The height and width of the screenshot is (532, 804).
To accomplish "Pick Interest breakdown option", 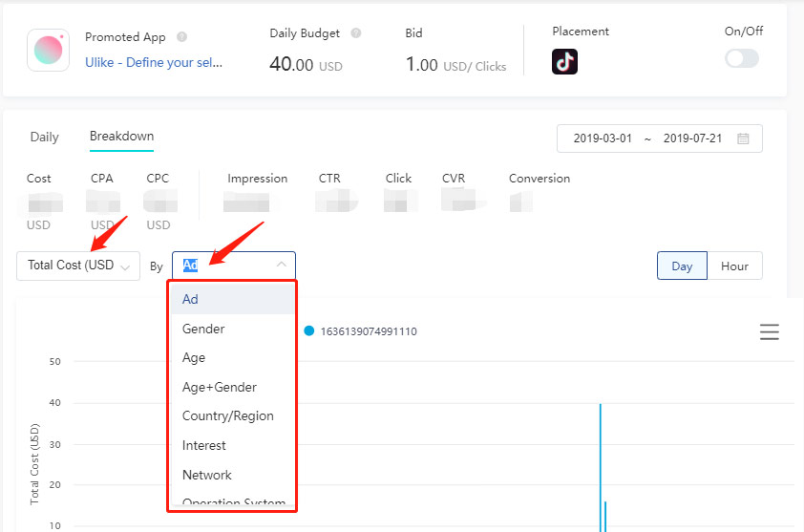I will point(232,445).
